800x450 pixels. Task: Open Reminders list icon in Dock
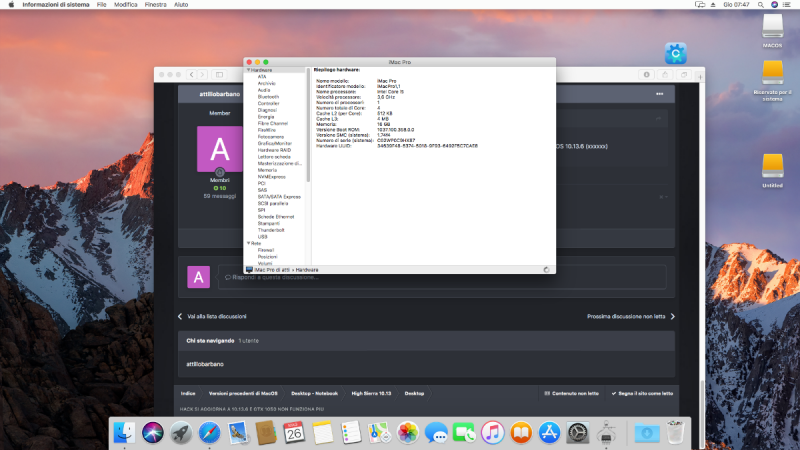coord(351,433)
